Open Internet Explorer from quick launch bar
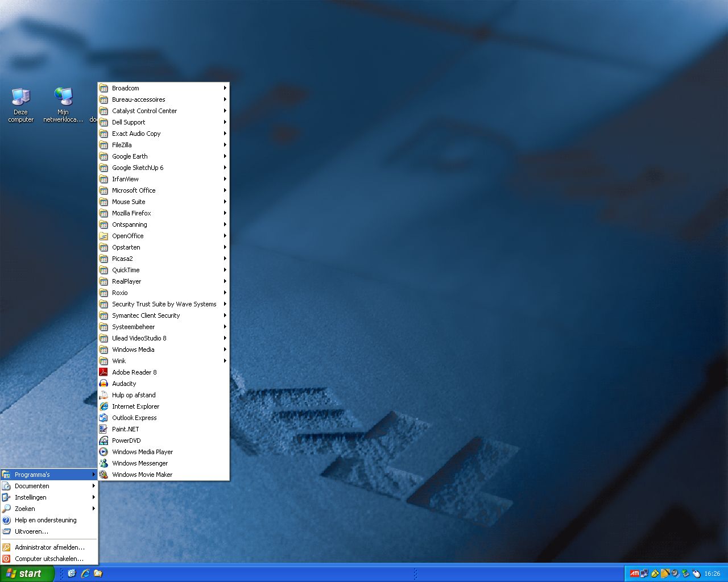Image resolution: width=728 pixels, height=582 pixels. (85, 573)
